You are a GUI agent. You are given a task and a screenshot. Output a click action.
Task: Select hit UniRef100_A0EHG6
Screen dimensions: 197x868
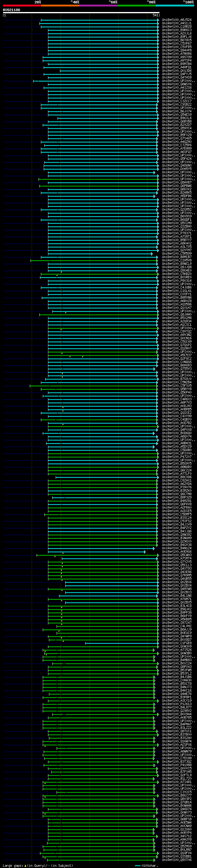(177, 551)
